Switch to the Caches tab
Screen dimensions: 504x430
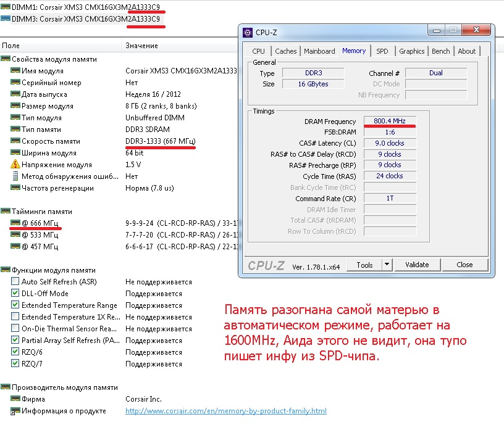[x=286, y=51]
